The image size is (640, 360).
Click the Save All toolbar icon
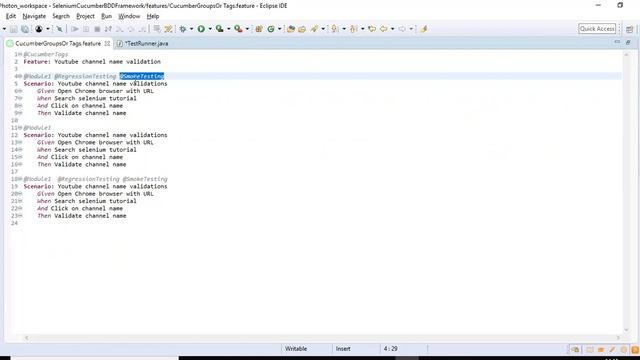point(24,29)
